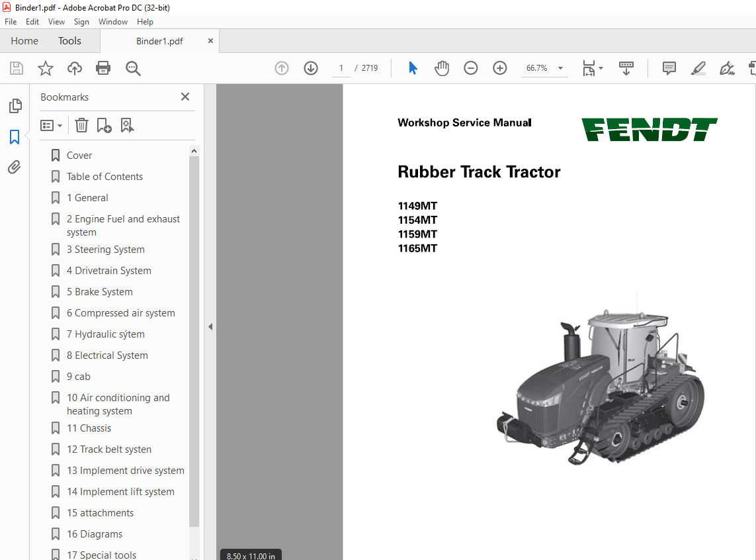Delete selected bookmark trash icon

[81, 125]
